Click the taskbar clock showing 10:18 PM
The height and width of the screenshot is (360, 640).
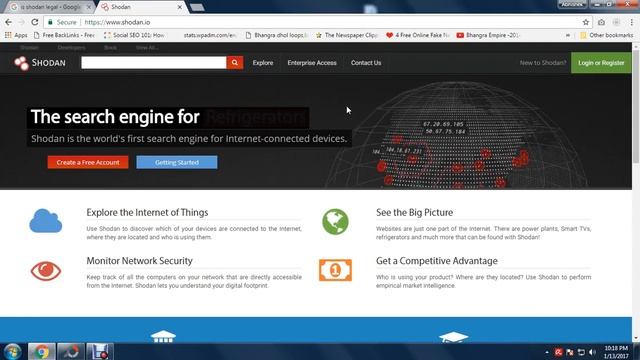pyautogui.click(x=616, y=352)
